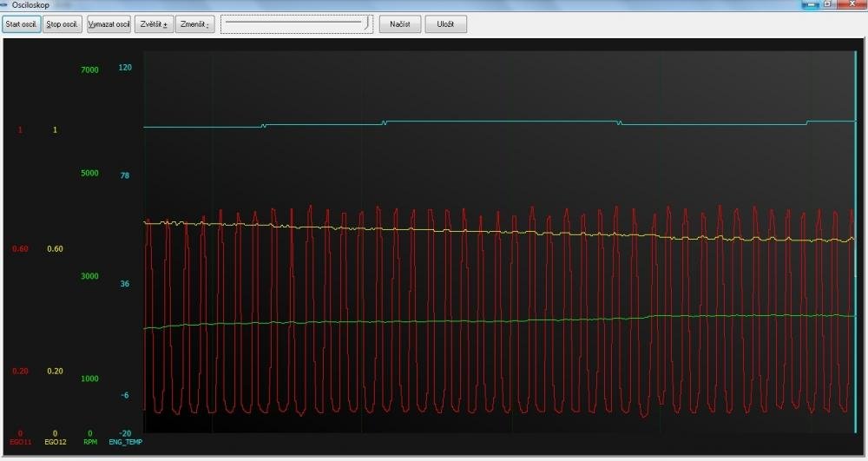Click the 7000 mark on the RPM axis

click(x=89, y=69)
